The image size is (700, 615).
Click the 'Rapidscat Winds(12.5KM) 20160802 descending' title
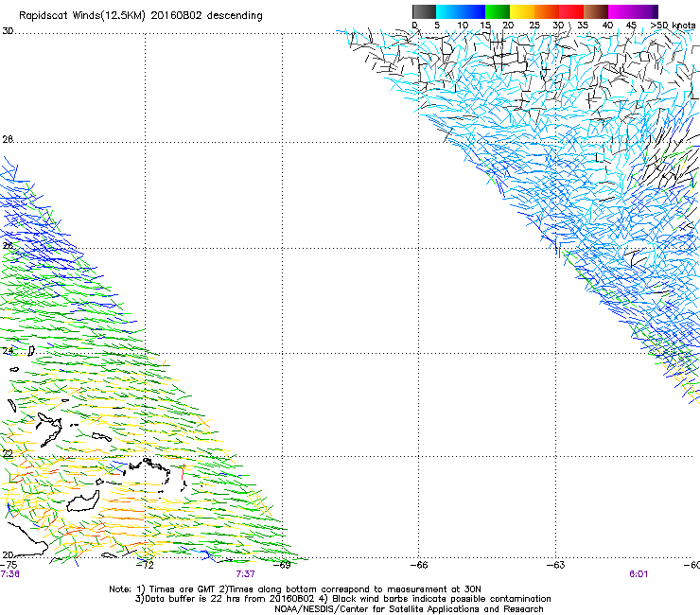coord(141,16)
